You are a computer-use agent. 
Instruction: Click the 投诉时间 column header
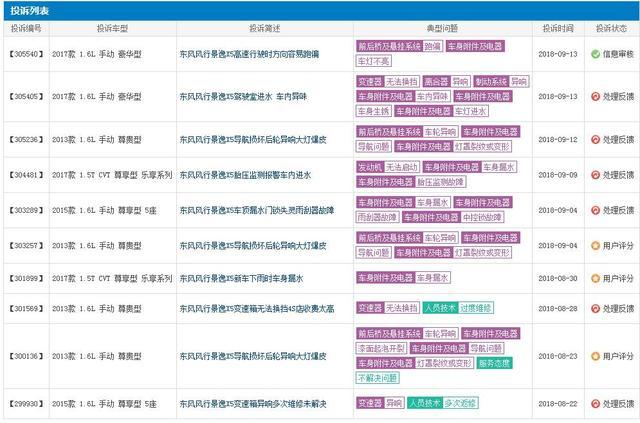click(x=558, y=28)
